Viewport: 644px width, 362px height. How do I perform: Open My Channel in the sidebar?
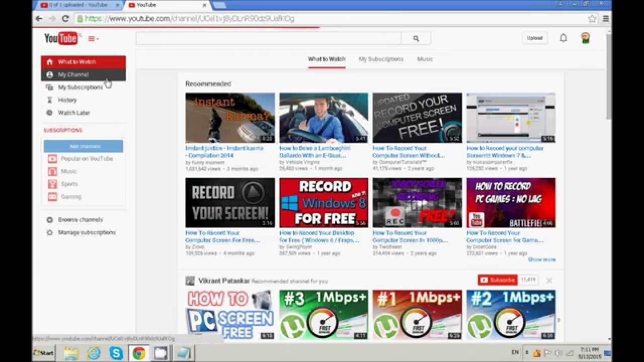[x=84, y=74]
